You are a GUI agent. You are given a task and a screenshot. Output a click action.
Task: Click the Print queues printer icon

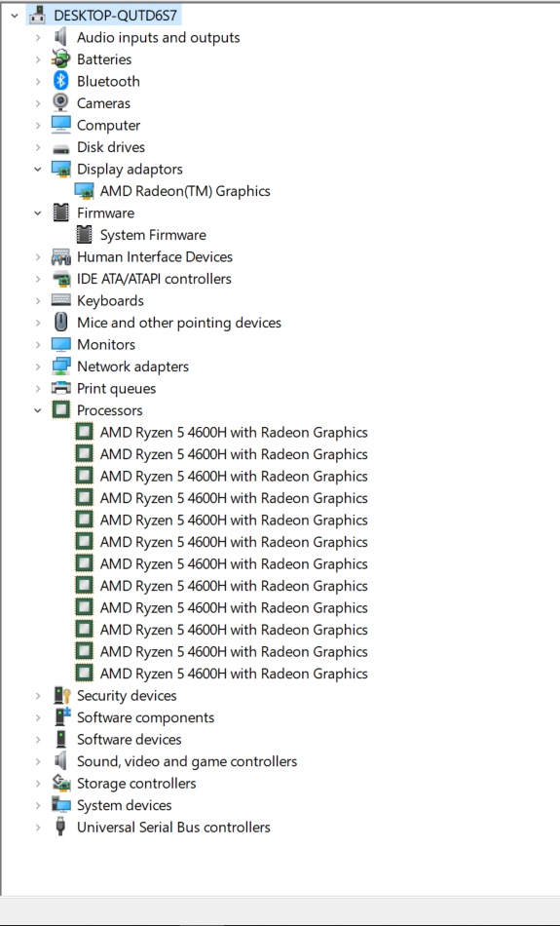click(60, 388)
